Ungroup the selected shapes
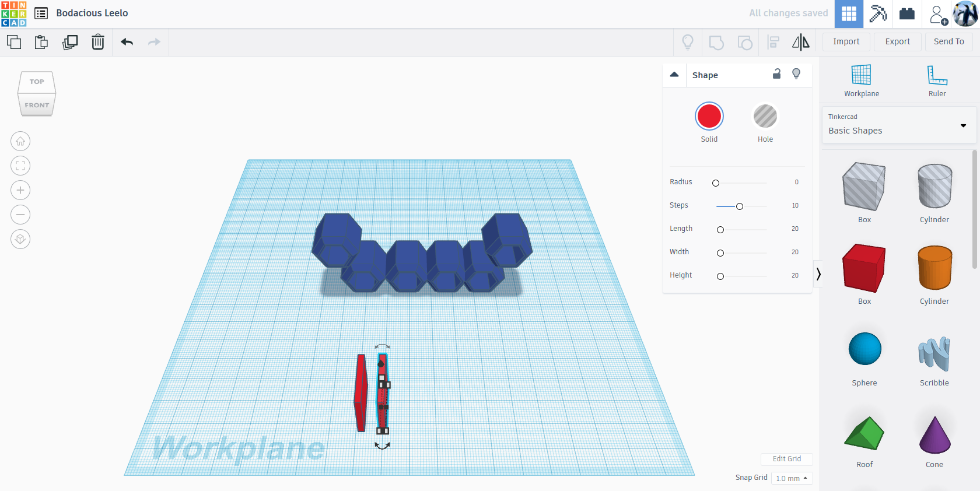This screenshot has height=491, width=980. point(745,42)
